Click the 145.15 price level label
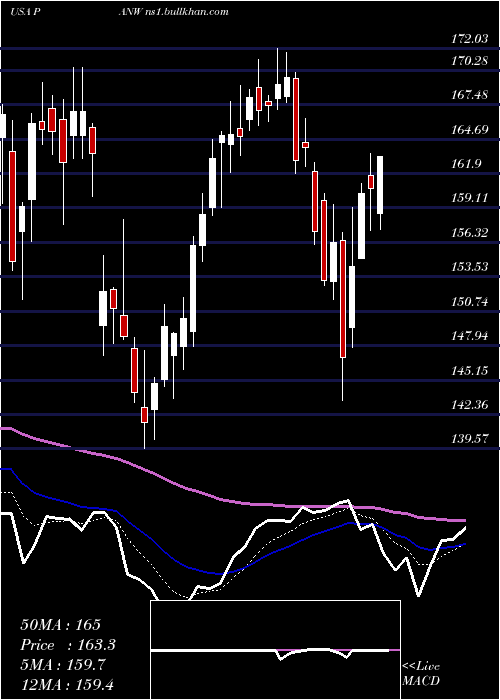500x700 pixels. 470,371
